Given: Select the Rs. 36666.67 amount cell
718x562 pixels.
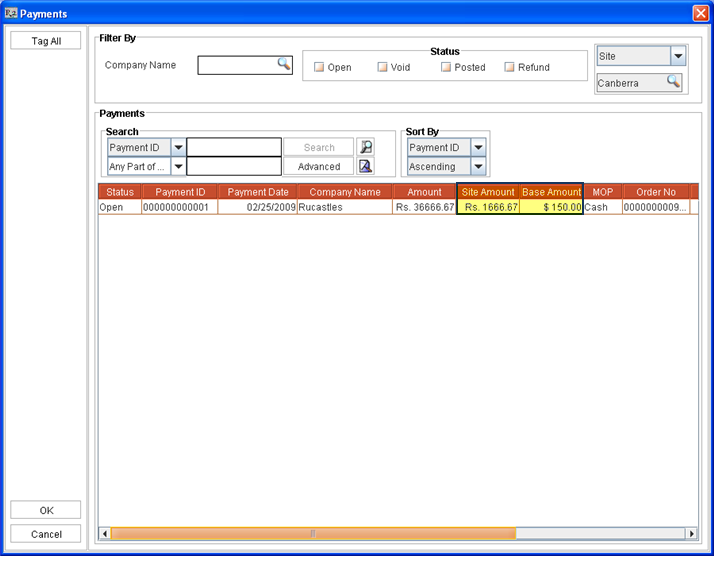Looking at the screenshot, I should click(x=424, y=207).
